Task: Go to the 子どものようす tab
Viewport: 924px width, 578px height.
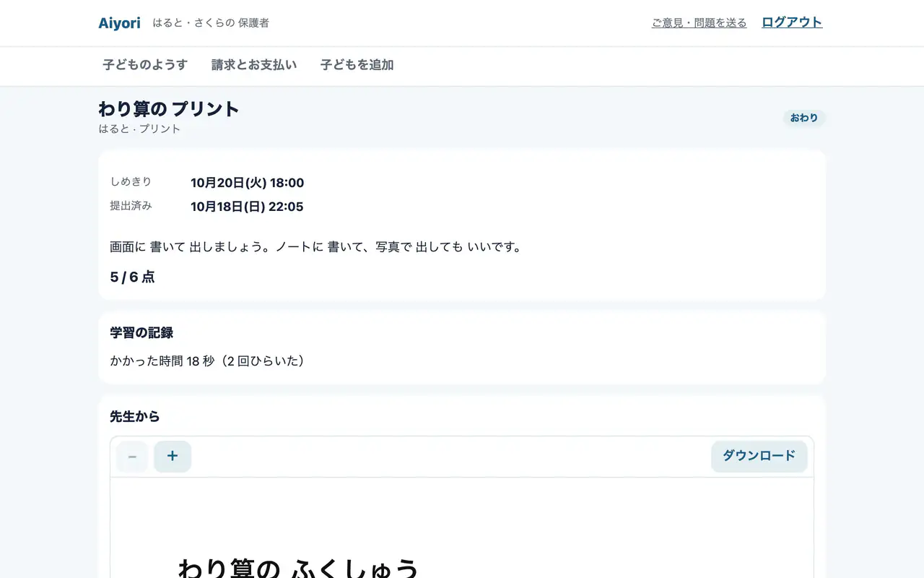Action: [145, 65]
